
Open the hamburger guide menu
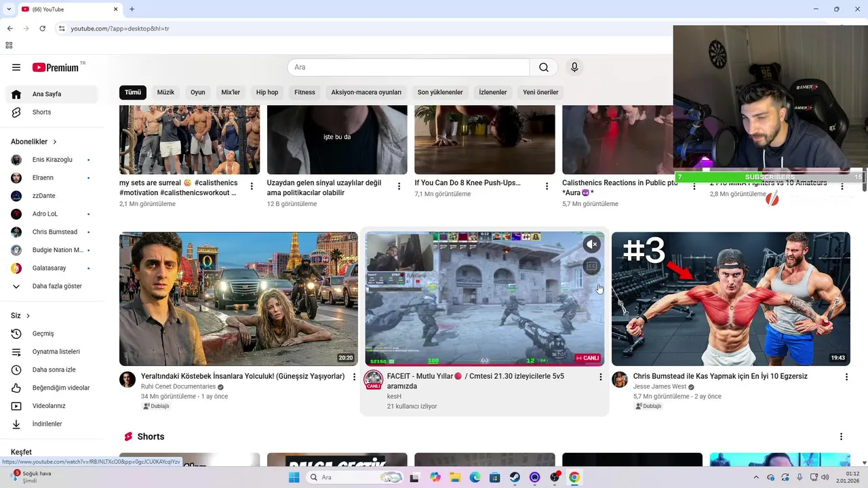16,67
